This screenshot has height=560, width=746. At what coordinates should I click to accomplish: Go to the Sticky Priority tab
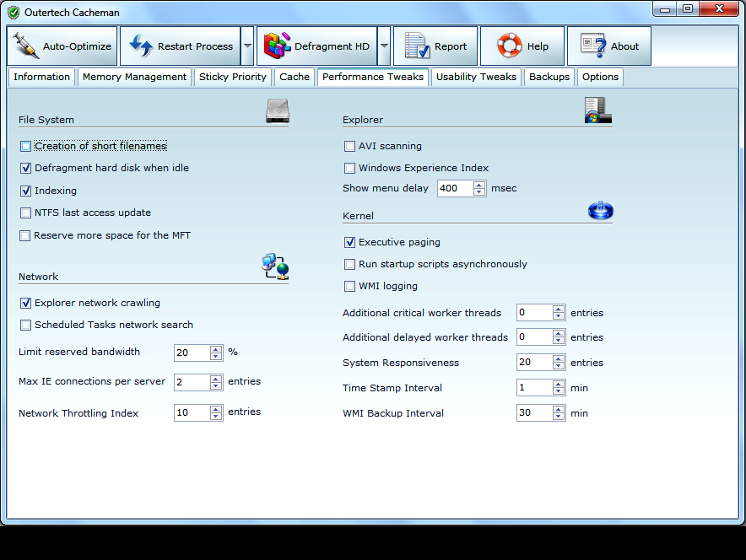pos(233,77)
